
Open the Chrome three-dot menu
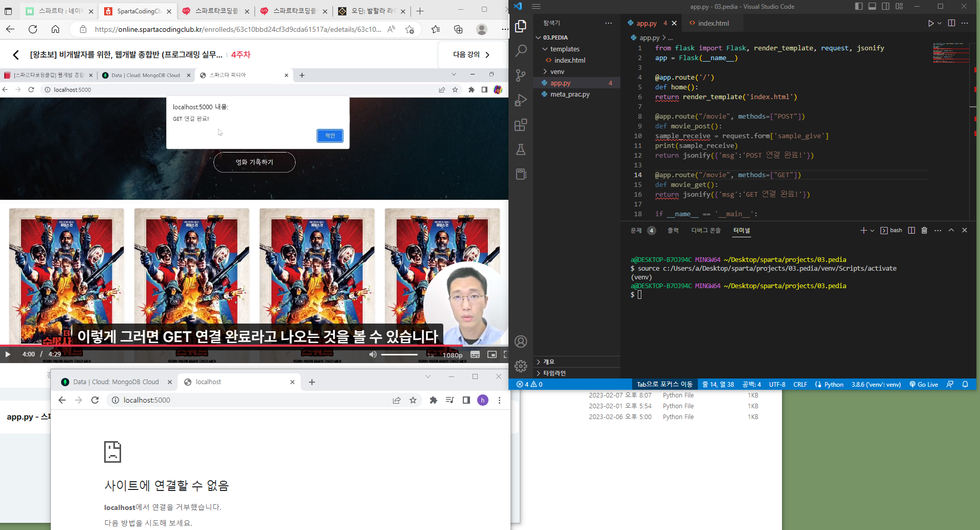pyautogui.click(x=499, y=400)
